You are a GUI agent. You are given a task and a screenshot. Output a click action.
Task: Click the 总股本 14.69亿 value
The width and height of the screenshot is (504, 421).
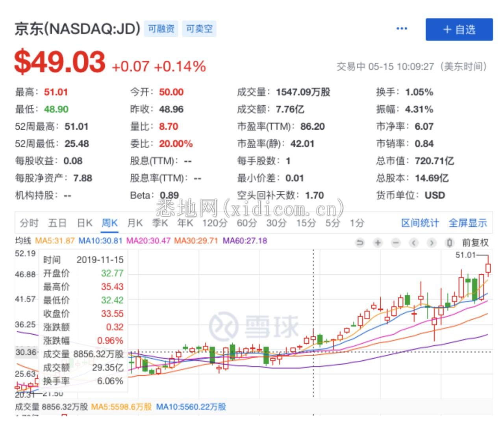coord(432,178)
